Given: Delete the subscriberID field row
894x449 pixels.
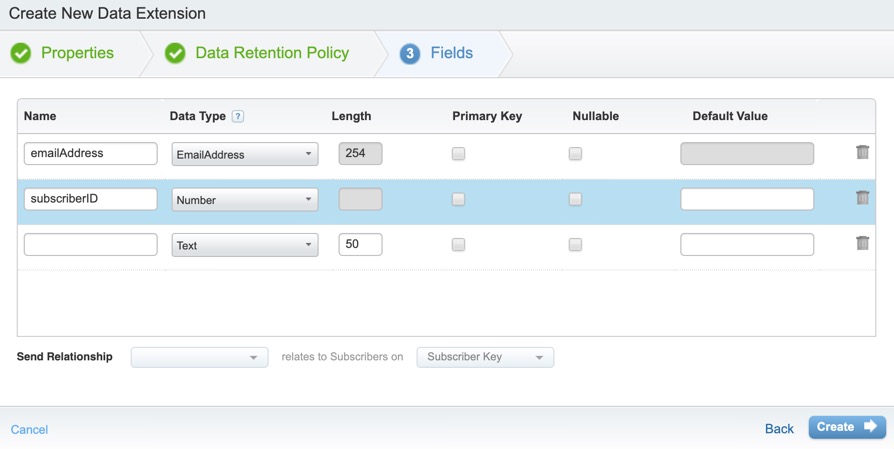Looking at the screenshot, I should point(862,198).
